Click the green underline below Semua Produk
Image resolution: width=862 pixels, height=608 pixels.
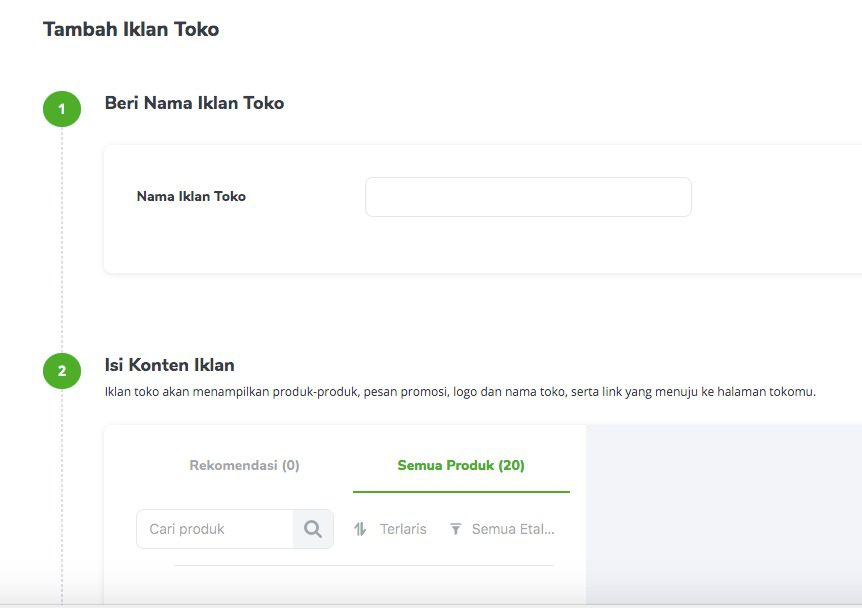461,491
